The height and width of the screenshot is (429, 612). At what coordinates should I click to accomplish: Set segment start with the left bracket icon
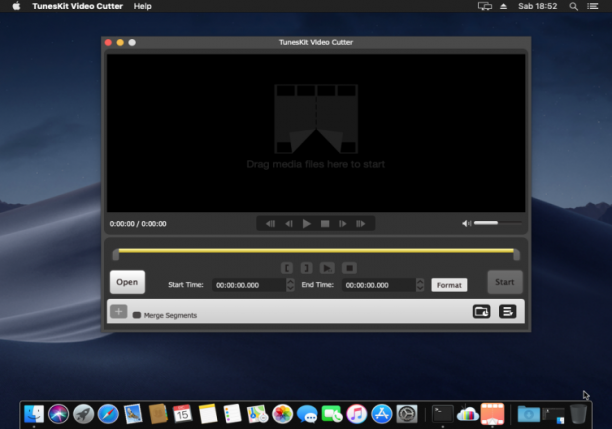[287, 268]
